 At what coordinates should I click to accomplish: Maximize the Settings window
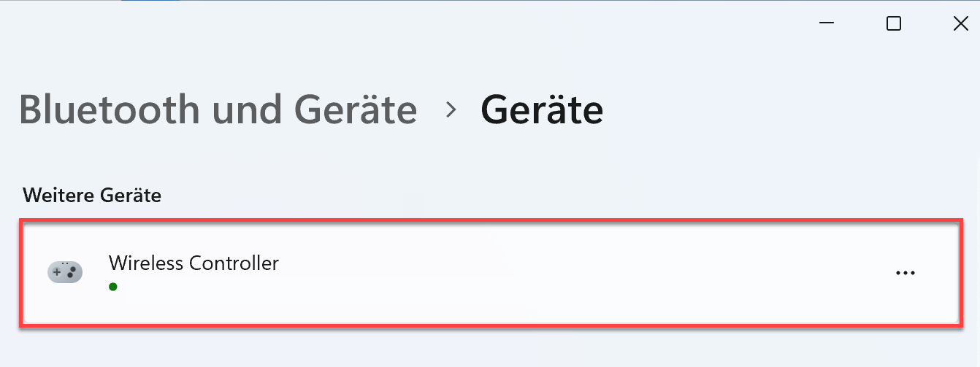(x=893, y=23)
